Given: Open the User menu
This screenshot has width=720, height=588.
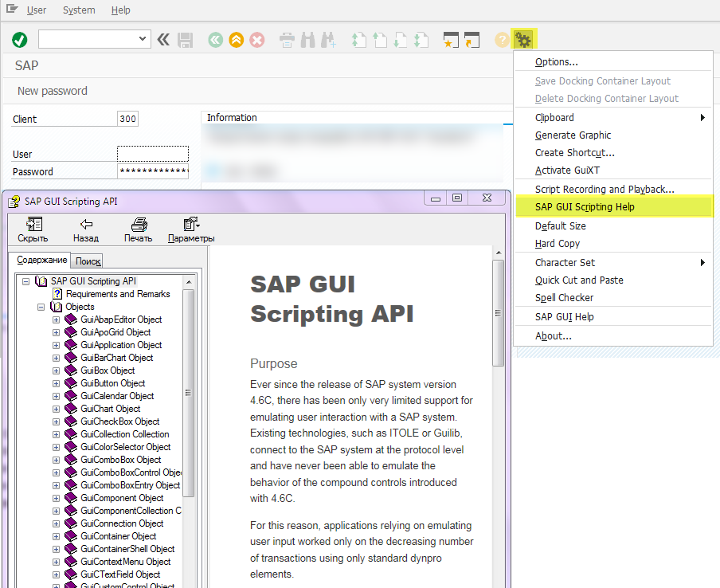Looking at the screenshot, I should coord(37,10).
